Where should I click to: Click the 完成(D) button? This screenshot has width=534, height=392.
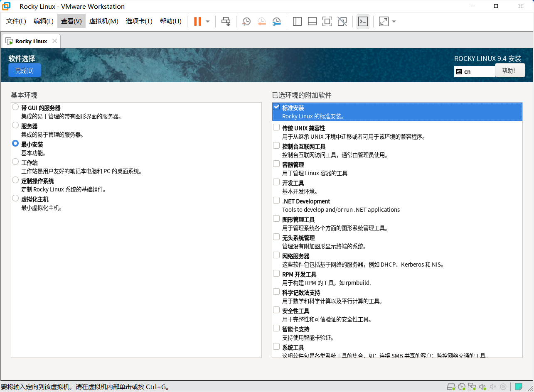pyautogui.click(x=25, y=70)
